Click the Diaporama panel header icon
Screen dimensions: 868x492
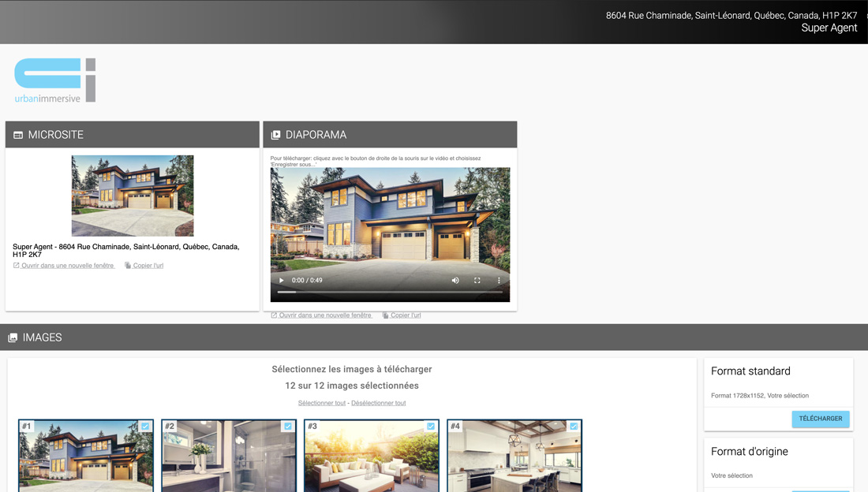(275, 135)
